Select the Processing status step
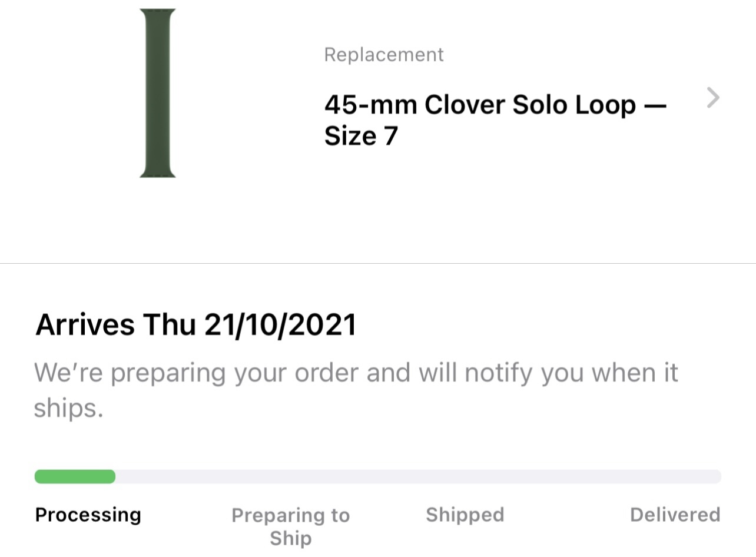 coord(88,515)
